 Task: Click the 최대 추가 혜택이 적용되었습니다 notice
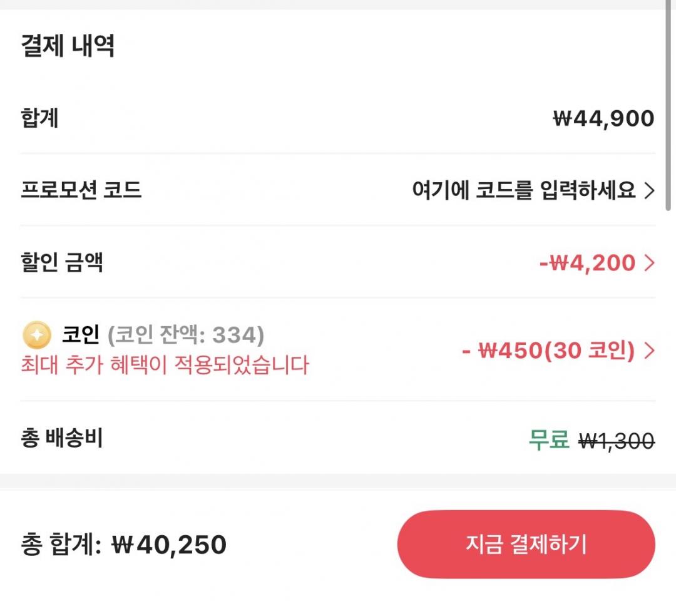[x=165, y=364]
